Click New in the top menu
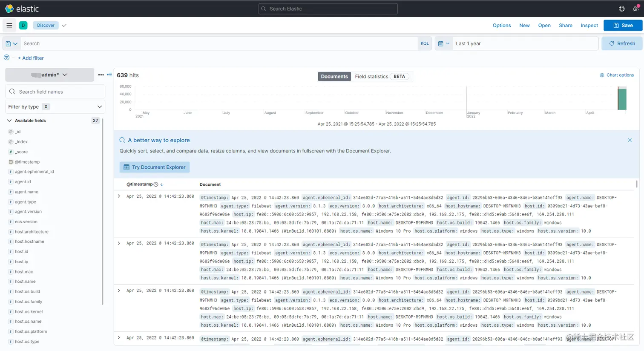The height and width of the screenshot is (351, 644). coord(524,25)
